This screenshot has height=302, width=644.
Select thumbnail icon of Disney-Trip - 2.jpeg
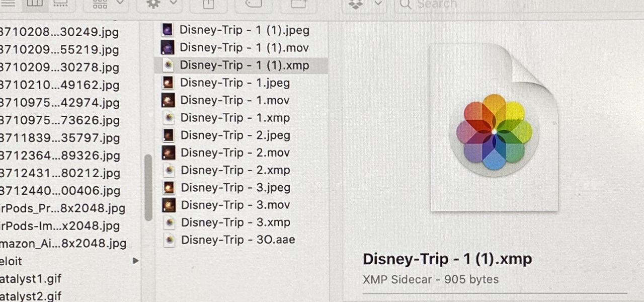tap(169, 135)
